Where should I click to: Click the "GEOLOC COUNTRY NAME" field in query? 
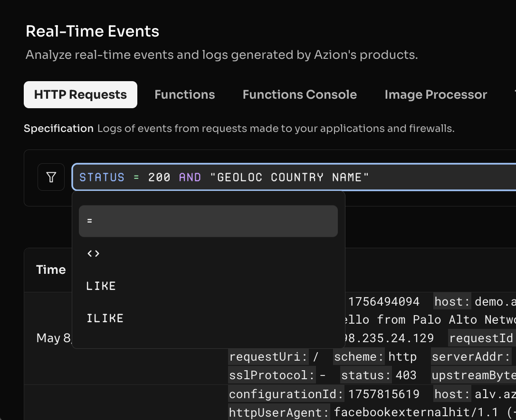coord(289,177)
